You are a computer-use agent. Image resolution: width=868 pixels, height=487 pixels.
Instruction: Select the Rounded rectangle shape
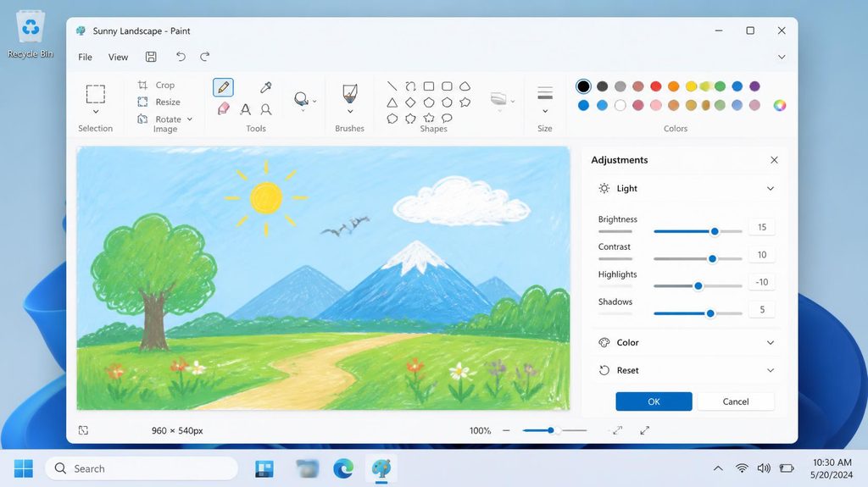[x=447, y=86]
